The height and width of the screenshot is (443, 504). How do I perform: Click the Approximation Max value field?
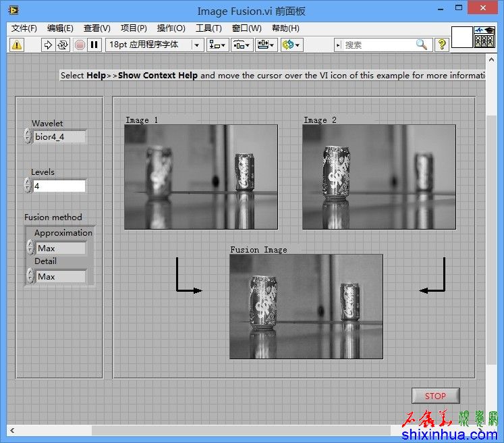61,248
